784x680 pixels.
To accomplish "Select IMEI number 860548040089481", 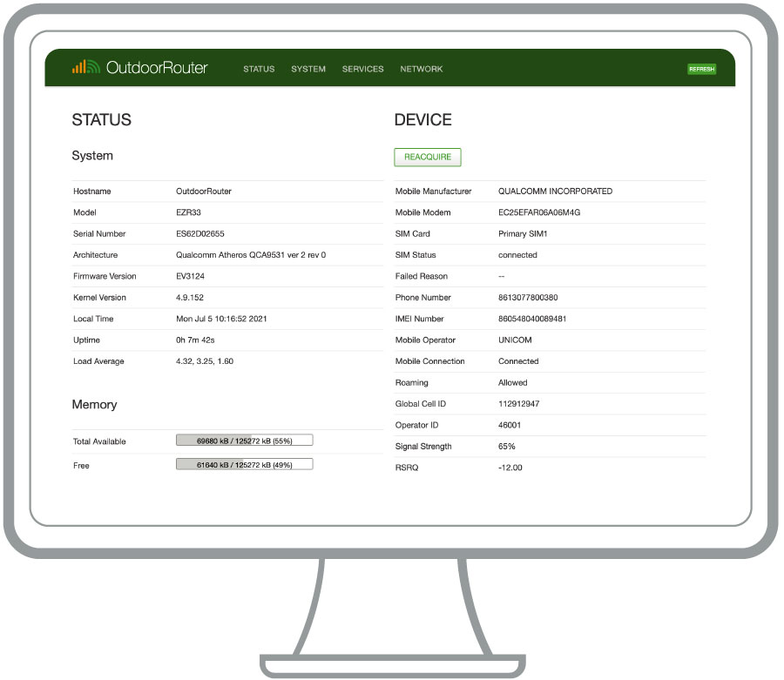I will coord(532,319).
